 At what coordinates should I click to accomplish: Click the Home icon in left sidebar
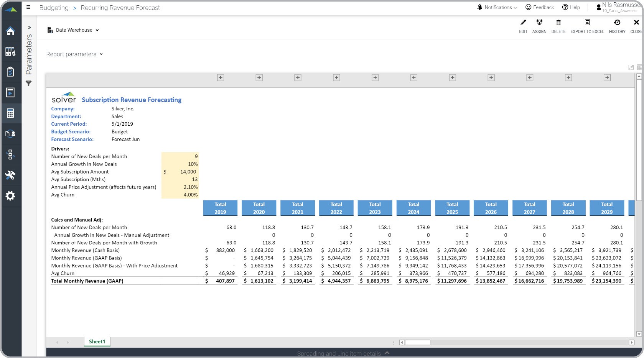[x=10, y=31]
